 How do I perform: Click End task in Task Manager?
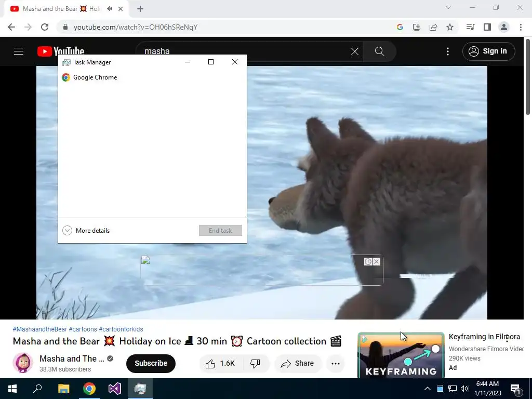(220, 230)
